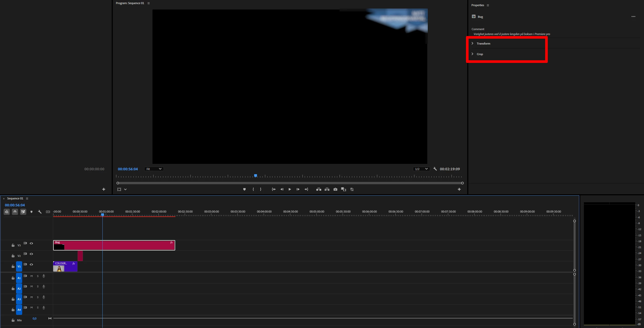This screenshot has height=328, width=644.
Task: Solo audio track A3
Action: click(38, 297)
